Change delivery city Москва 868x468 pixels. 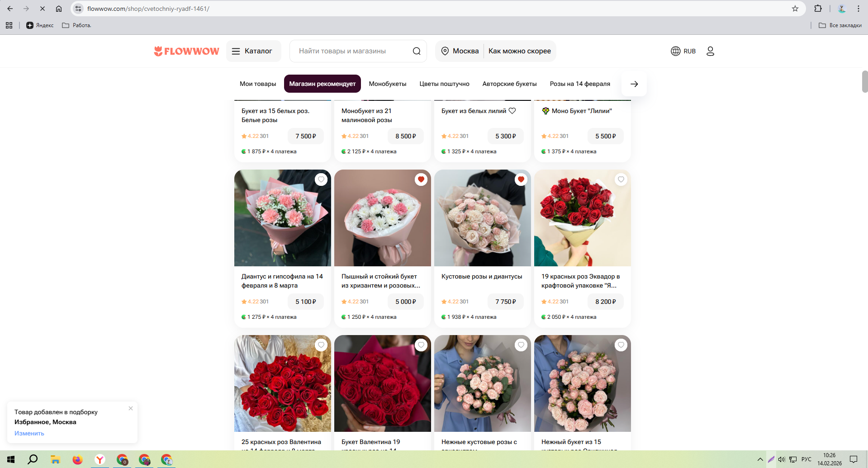(x=460, y=51)
